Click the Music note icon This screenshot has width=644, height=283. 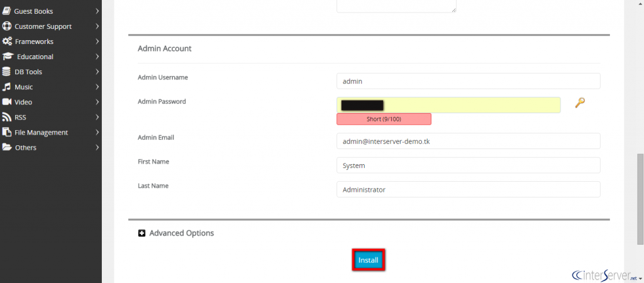pyautogui.click(x=6, y=87)
